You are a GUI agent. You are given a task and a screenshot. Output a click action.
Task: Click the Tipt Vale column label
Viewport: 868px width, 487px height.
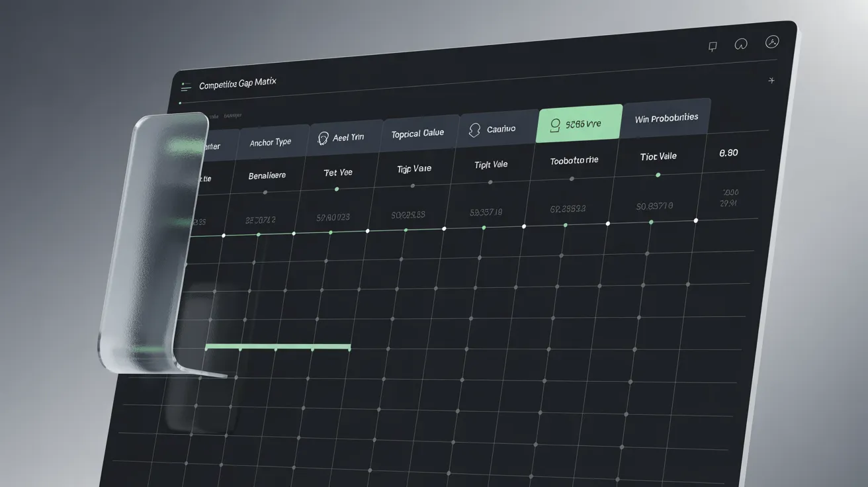click(491, 165)
